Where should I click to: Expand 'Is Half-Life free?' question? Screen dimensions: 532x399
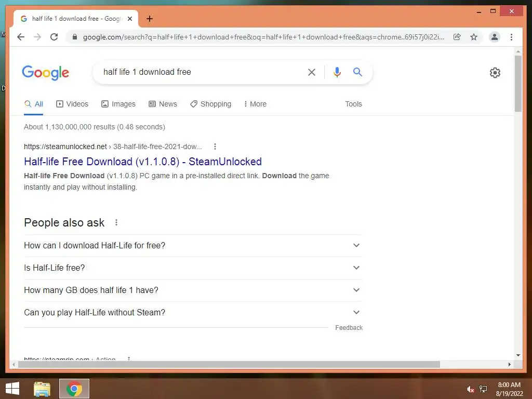[x=193, y=268]
